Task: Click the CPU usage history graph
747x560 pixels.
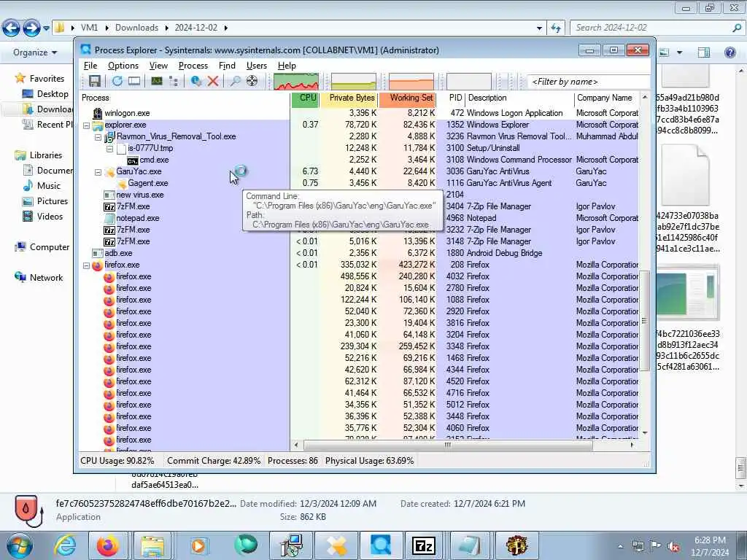Action: point(296,82)
